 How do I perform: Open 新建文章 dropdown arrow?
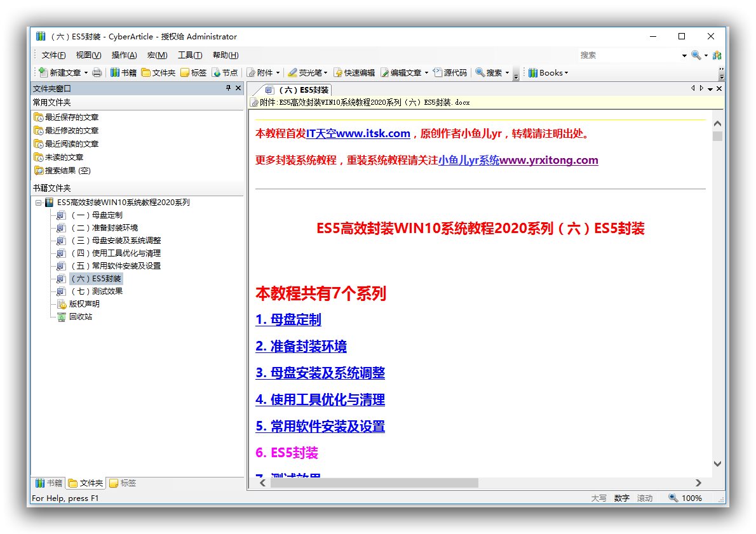[86, 73]
